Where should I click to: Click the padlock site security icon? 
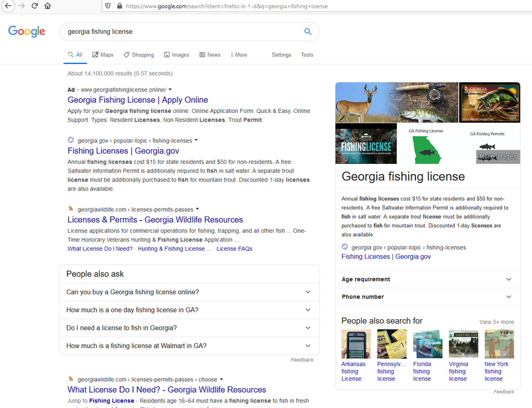tap(120, 6)
